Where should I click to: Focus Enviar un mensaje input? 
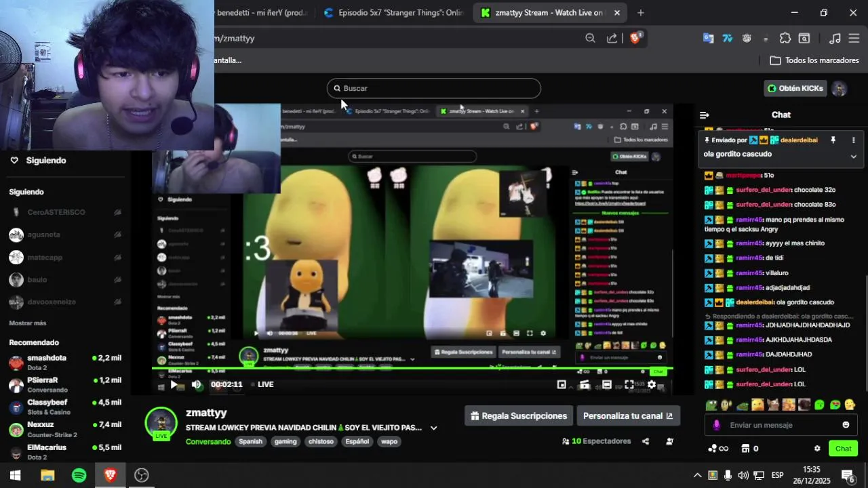(781, 425)
